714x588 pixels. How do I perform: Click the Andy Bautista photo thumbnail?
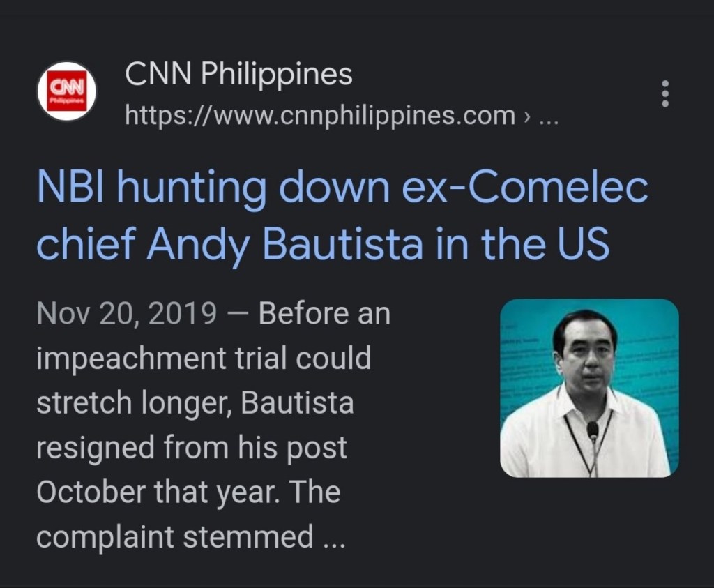[x=589, y=389]
